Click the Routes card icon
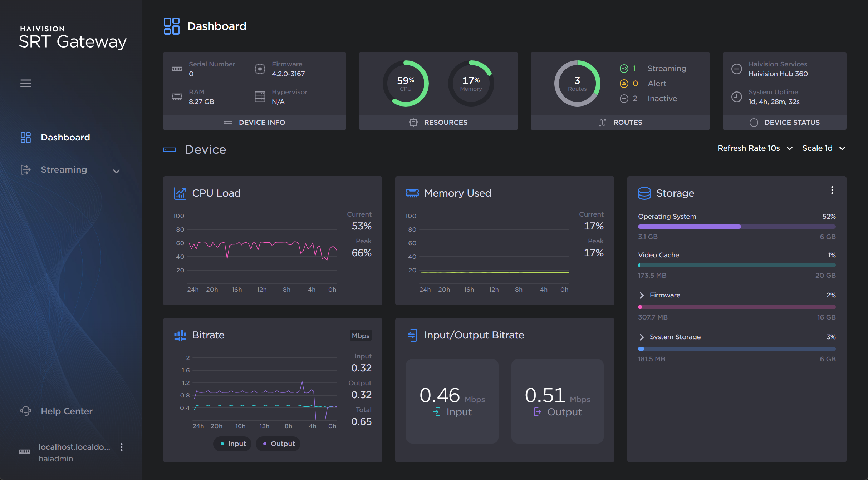The width and height of the screenshot is (868, 480). (602, 122)
